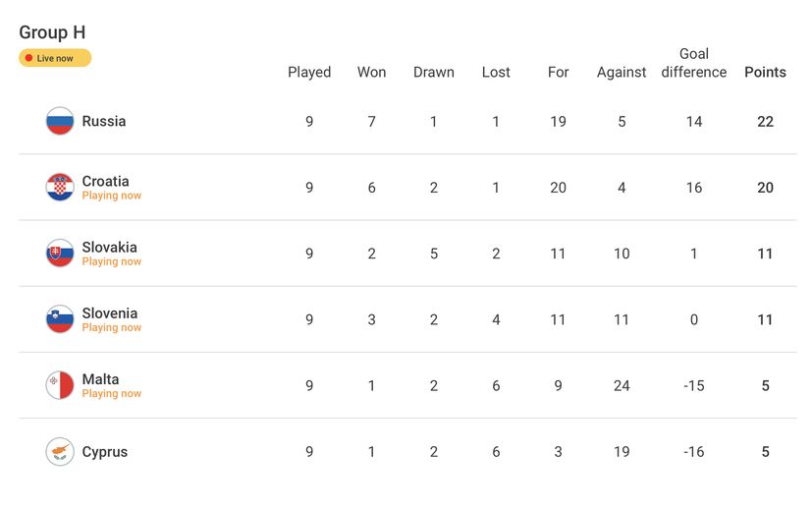Click the Croatia flag icon
This screenshot has width=812, height=509.
(x=60, y=187)
